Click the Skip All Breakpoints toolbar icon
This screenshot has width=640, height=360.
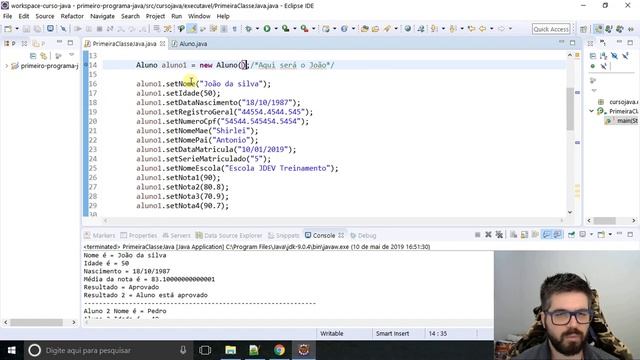click(x=63, y=29)
